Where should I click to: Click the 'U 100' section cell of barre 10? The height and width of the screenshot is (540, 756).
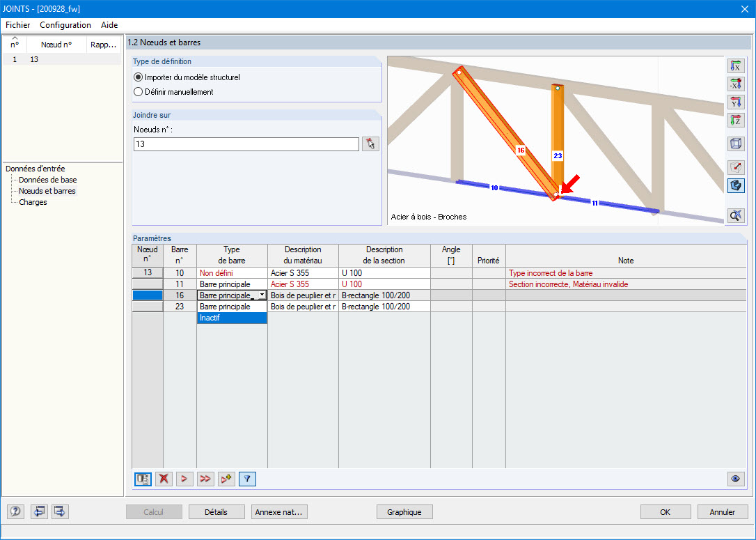[x=384, y=272]
